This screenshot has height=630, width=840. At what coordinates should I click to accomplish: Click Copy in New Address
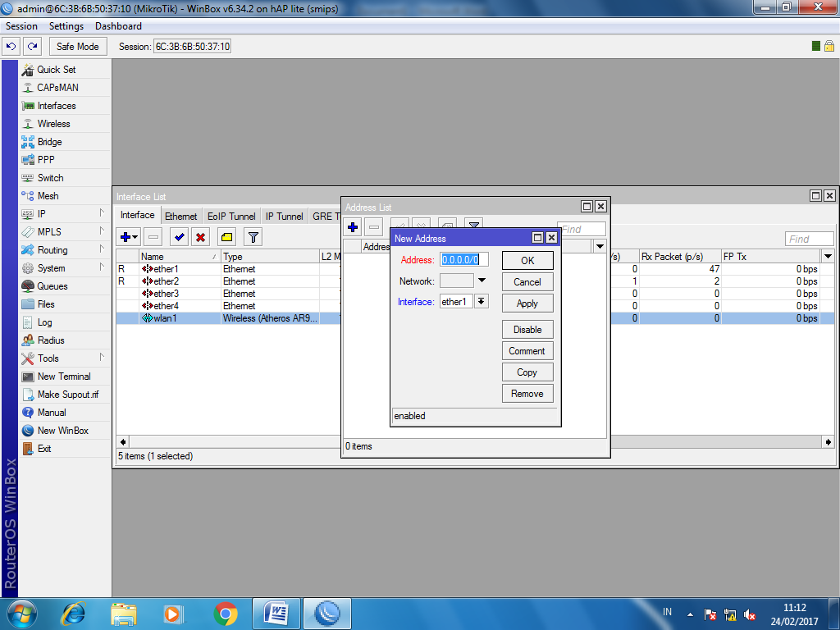[x=527, y=372]
